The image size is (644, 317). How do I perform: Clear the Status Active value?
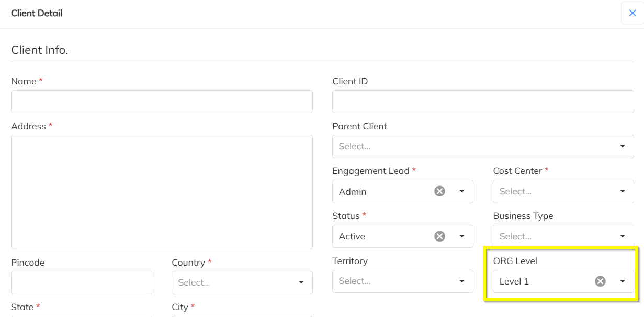[x=439, y=236]
